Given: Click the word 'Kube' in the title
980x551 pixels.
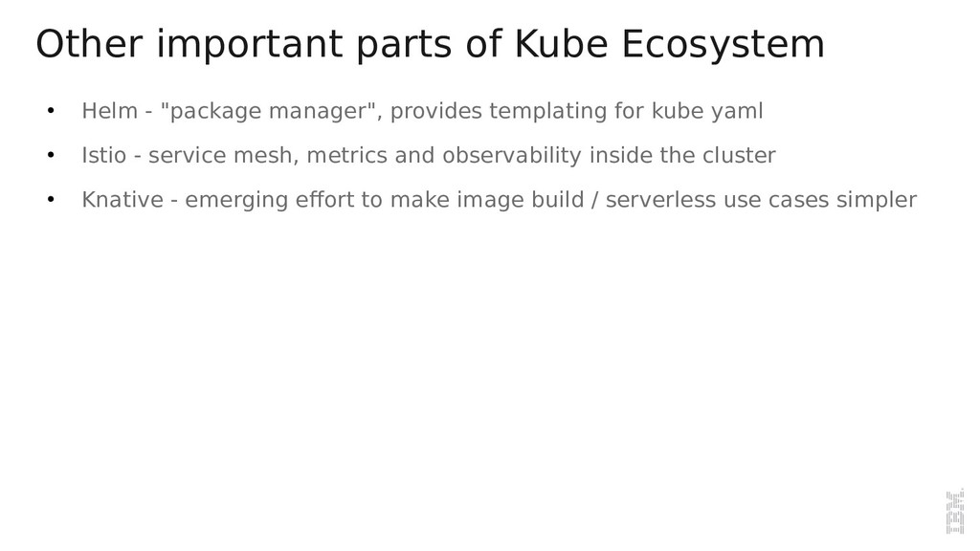Looking at the screenshot, I should 561,44.
